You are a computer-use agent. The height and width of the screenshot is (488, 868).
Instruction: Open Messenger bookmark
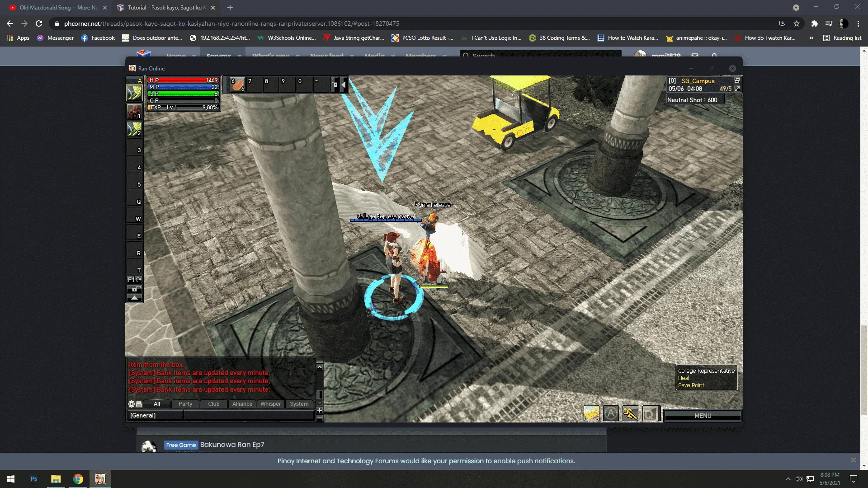click(x=55, y=38)
